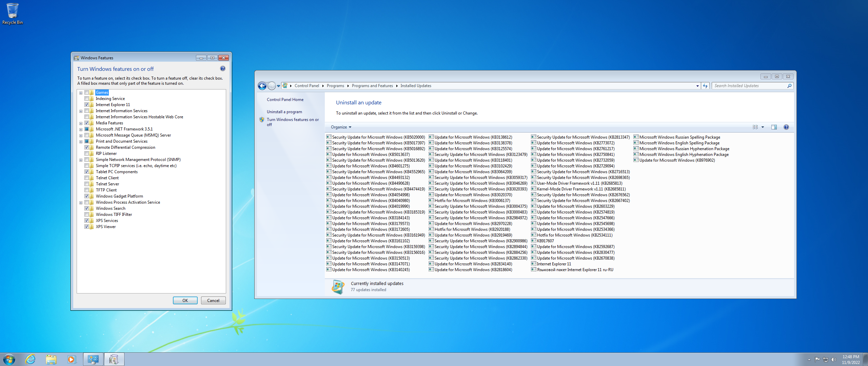Disable the XPS Viewer checkbox
868x366 pixels.
[x=87, y=227]
